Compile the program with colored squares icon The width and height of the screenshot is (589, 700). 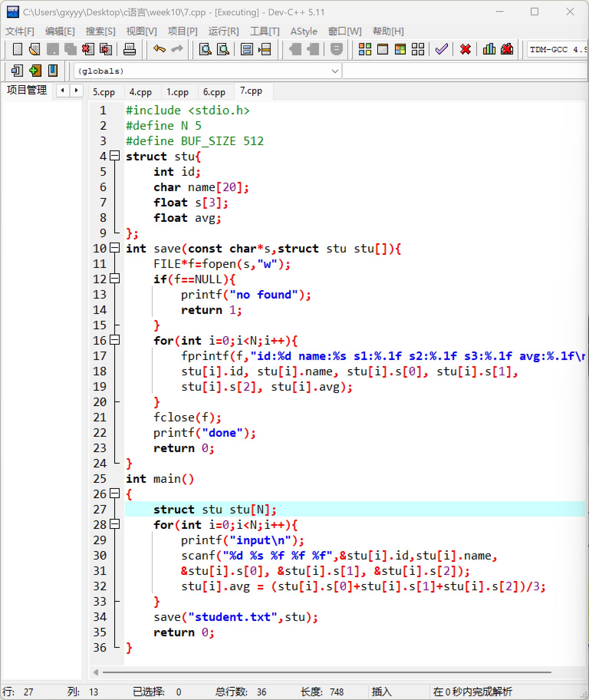point(365,49)
